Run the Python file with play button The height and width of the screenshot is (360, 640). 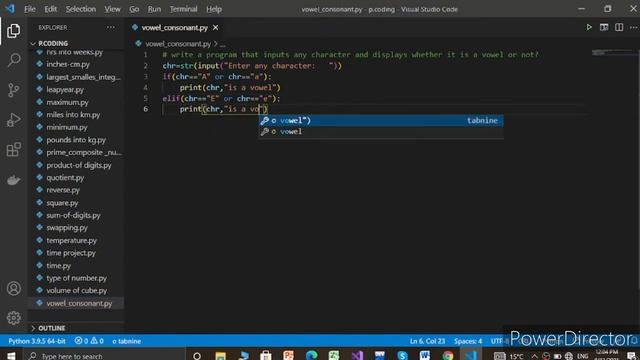click(x=589, y=27)
